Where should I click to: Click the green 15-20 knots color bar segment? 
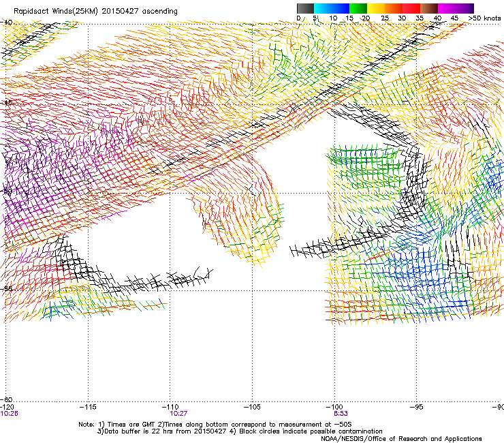[358, 9]
